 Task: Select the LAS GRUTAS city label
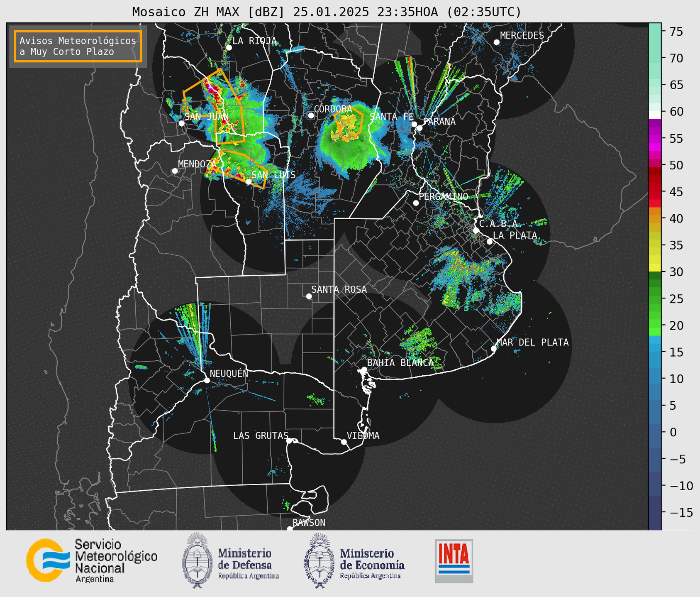(261, 436)
